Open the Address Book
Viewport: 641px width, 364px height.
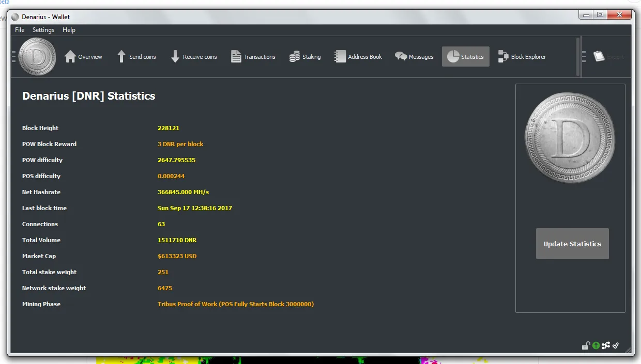click(358, 57)
